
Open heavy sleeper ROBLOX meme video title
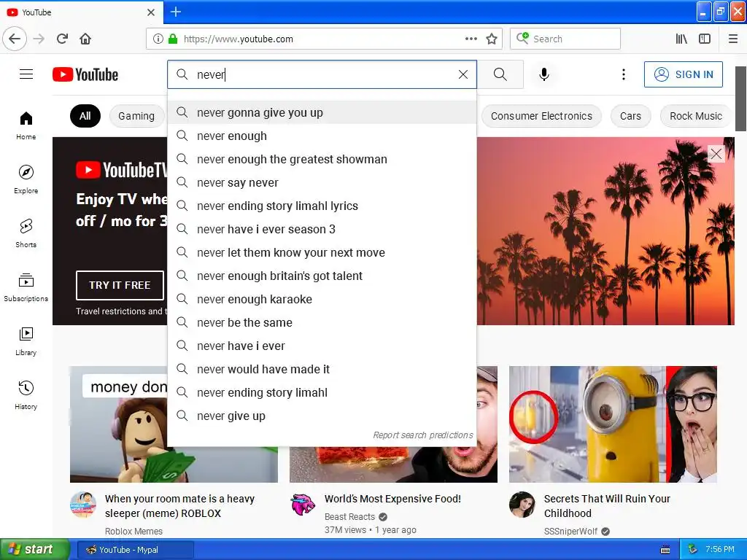[x=179, y=506]
